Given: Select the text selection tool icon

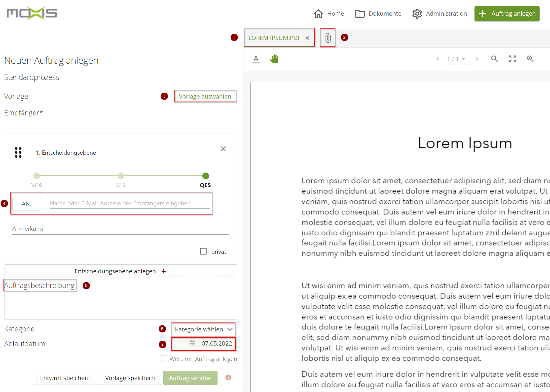Looking at the screenshot, I should point(256,59).
